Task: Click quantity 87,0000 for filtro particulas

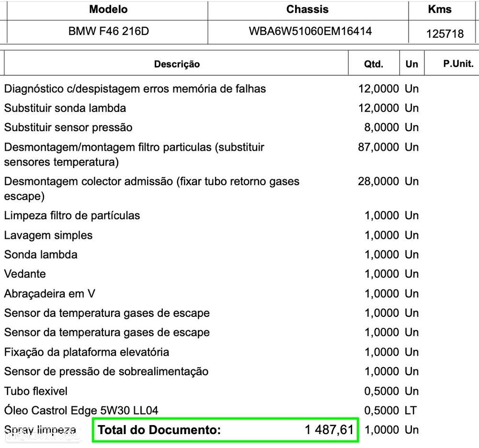Action: point(378,147)
